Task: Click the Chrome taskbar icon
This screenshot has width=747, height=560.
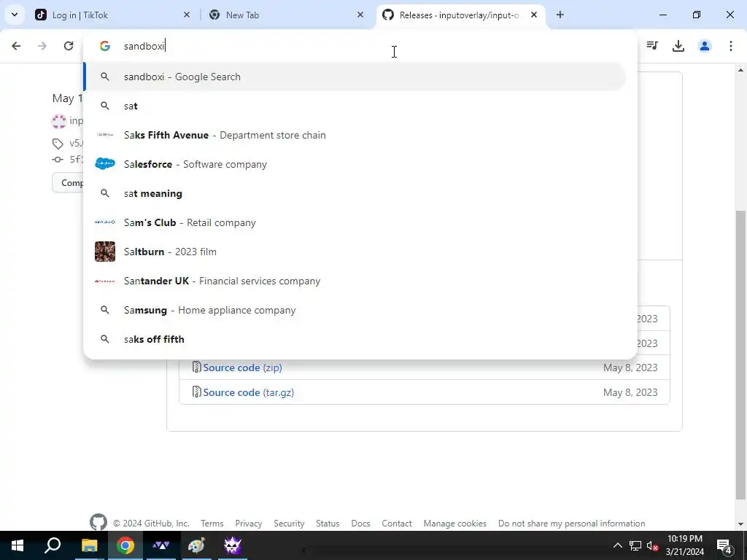Action: [125, 545]
